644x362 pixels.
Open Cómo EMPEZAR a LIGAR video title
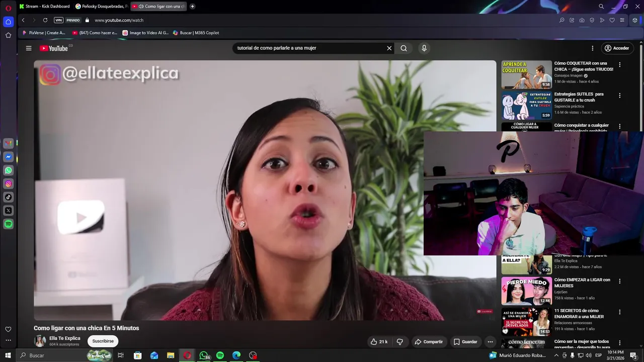pos(582,283)
